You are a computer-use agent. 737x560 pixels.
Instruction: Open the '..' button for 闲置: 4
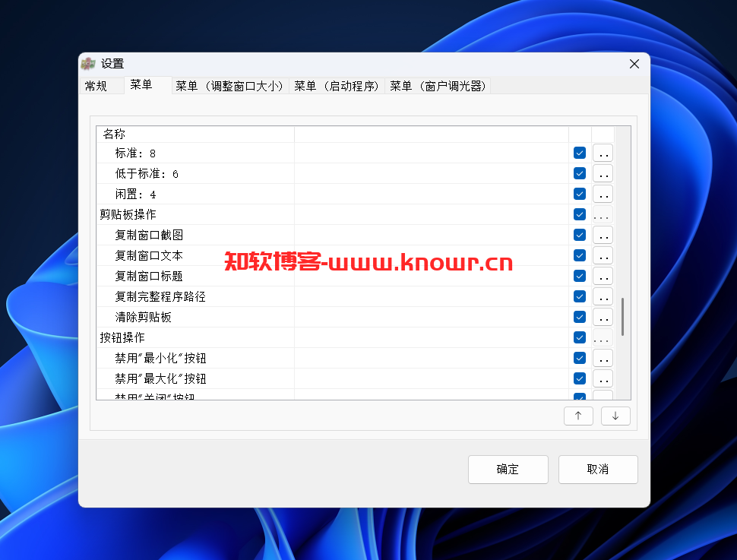click(x=603, y=194)
